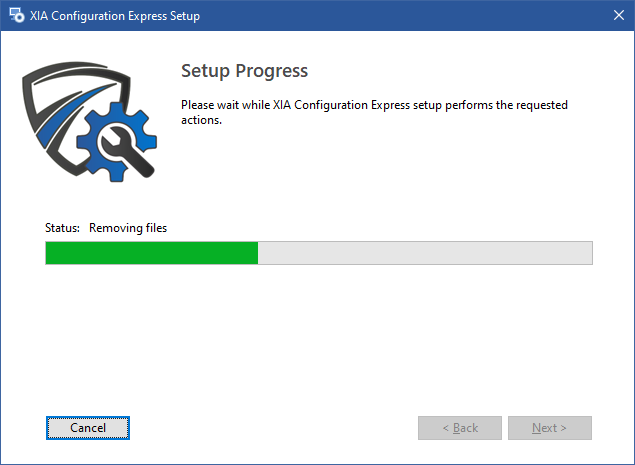Click the greyed-out Next button

(x=549, y=428)
